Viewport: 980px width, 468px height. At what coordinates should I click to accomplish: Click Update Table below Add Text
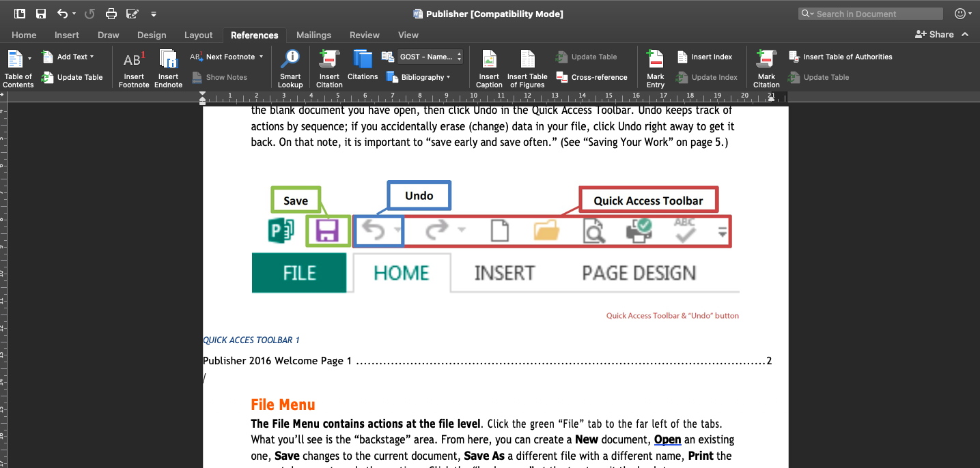(72, 77)
